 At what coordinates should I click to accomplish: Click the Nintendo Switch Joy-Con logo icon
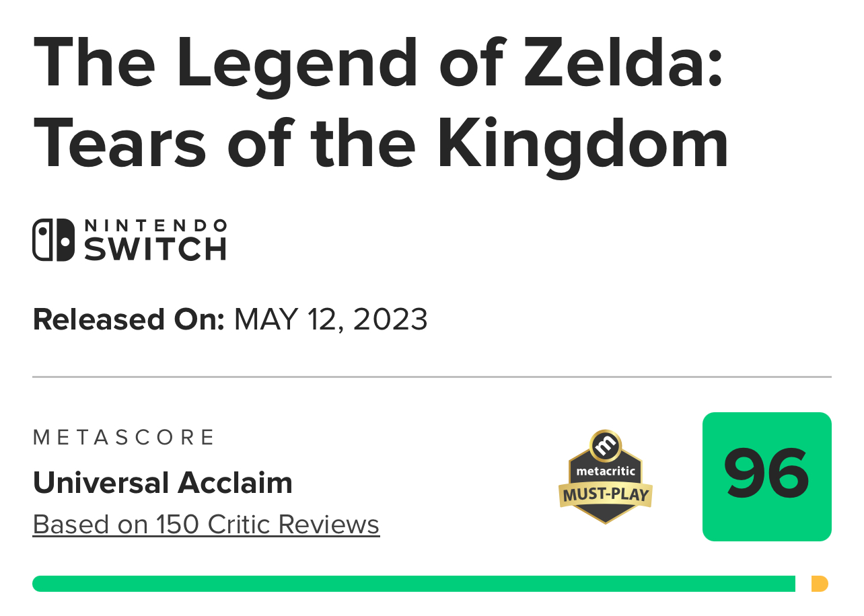pos(54,240)
